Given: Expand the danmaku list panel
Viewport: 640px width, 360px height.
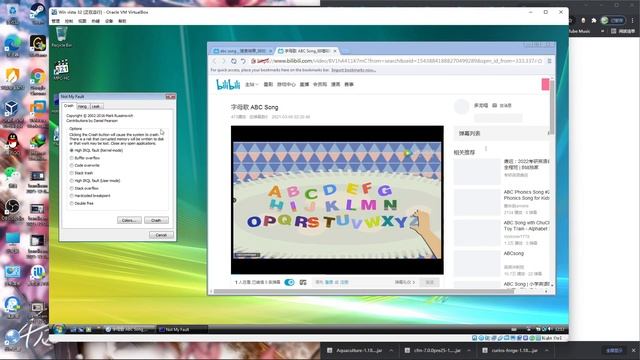Looking at the screenshot, I should coord(502,133).
